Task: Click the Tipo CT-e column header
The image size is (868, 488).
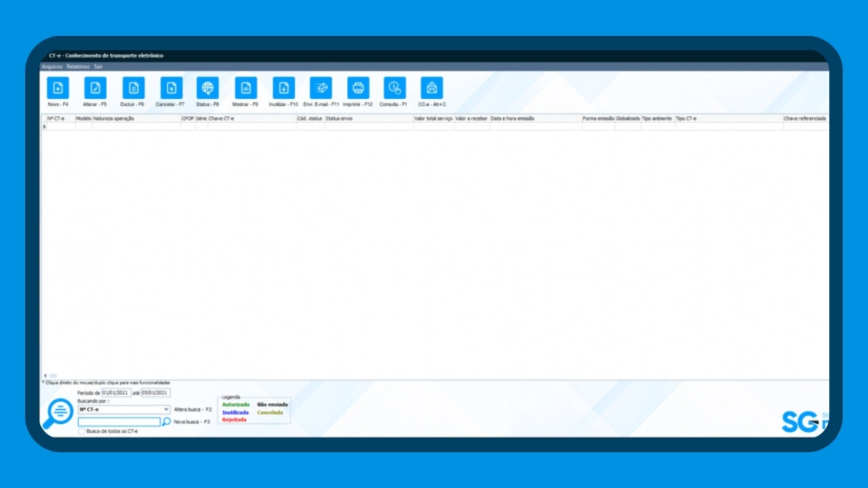Action: pos(729,118)
